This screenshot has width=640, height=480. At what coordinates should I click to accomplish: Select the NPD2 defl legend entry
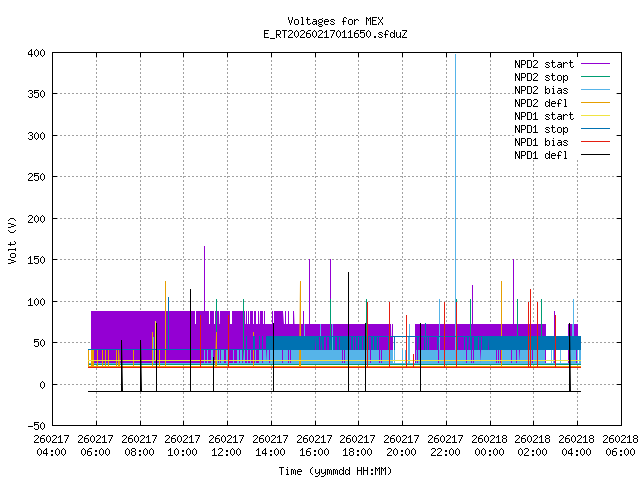(541, 103)
